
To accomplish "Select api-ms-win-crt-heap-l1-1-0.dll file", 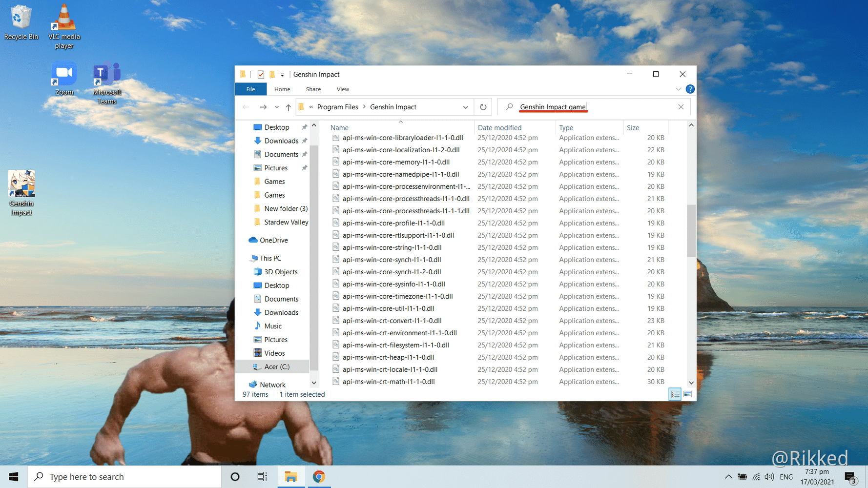I will tap(388, 358).
